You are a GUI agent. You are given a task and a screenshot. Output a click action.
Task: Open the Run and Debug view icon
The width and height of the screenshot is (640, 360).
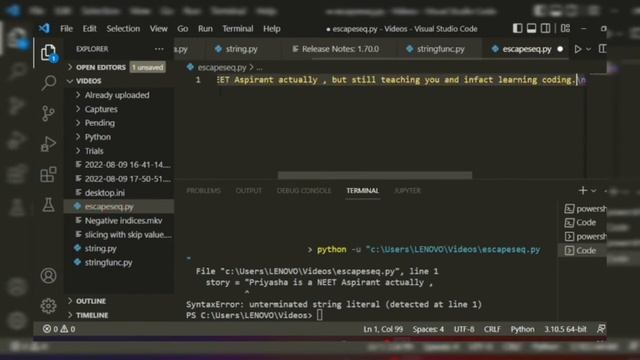tap(48, 144)
